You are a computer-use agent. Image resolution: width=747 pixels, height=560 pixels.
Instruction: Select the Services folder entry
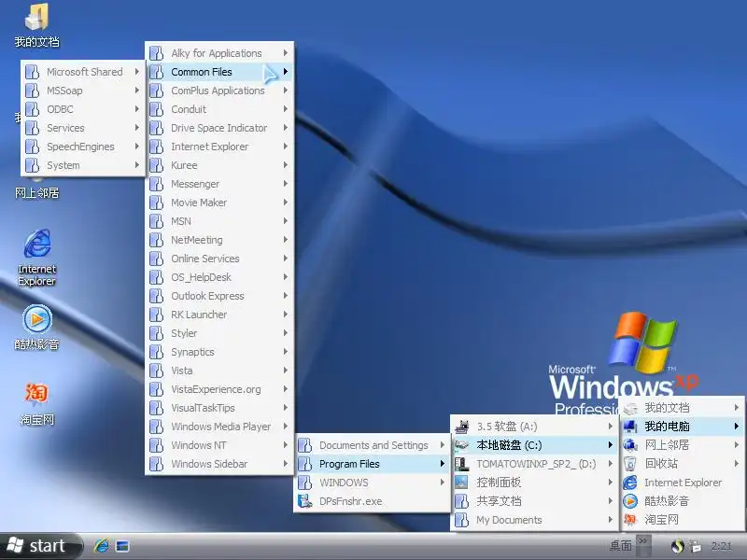(83, 128)
